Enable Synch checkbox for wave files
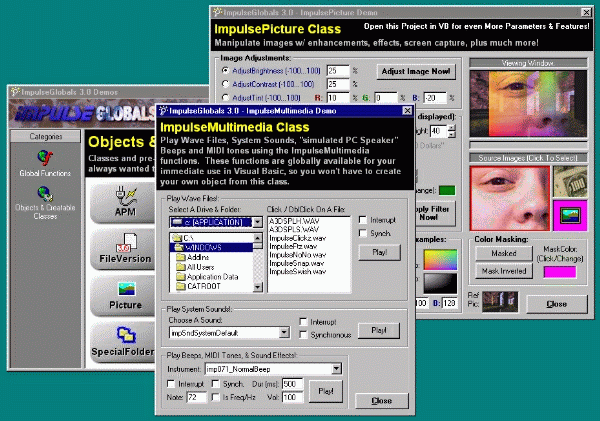The image size is (600, 421). tap(363, 233)
